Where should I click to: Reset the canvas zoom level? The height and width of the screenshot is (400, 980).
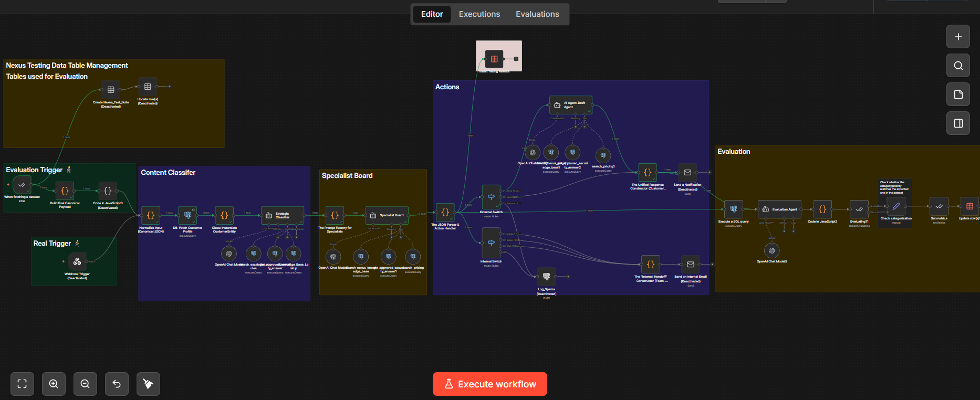pos(117,384)
